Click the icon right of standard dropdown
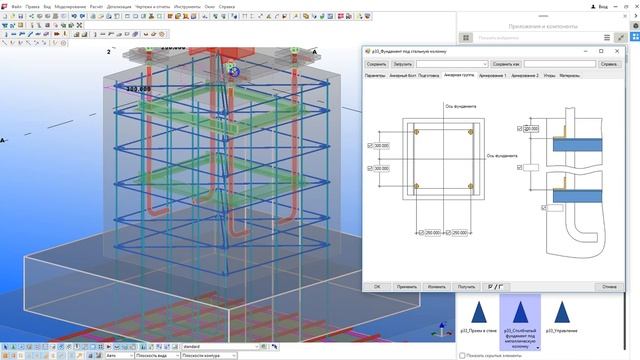 coord(264,347)
